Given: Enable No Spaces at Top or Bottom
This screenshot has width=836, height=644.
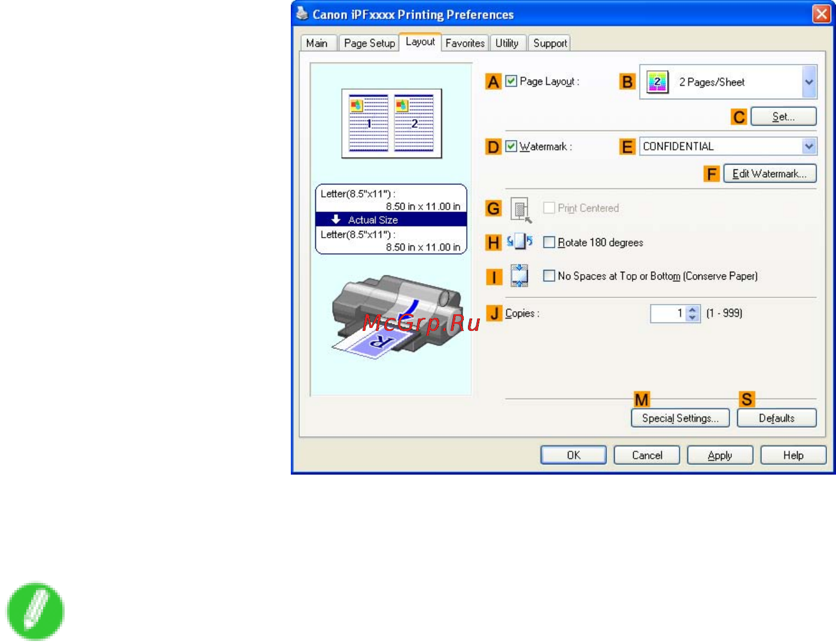Looking at the screenshot, I should (549, 275).
